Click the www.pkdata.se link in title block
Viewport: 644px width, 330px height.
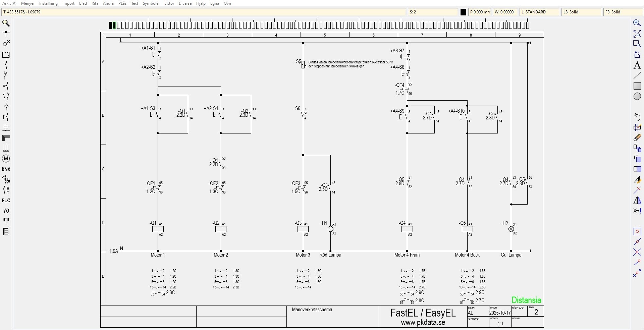coord(423,323)
